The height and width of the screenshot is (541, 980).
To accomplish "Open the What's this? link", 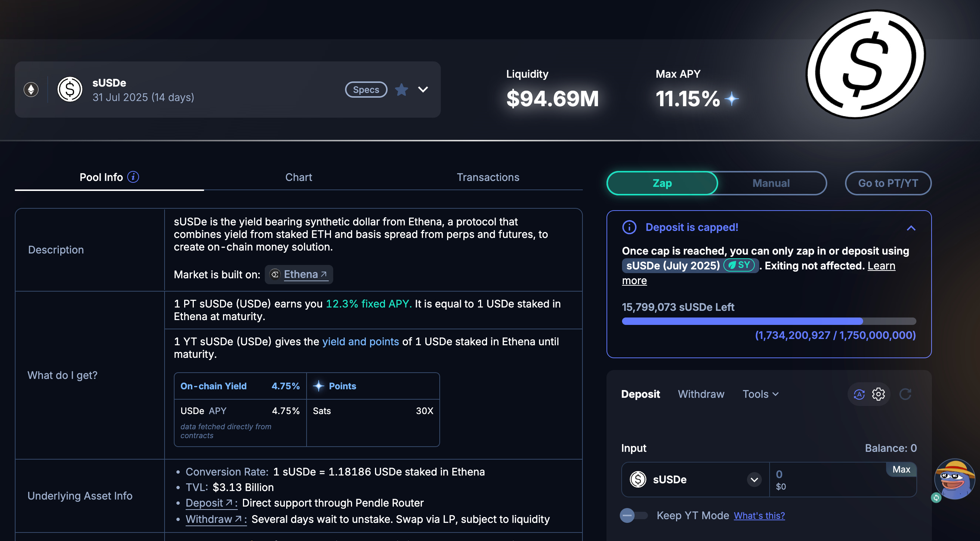I will pos(759,515).
